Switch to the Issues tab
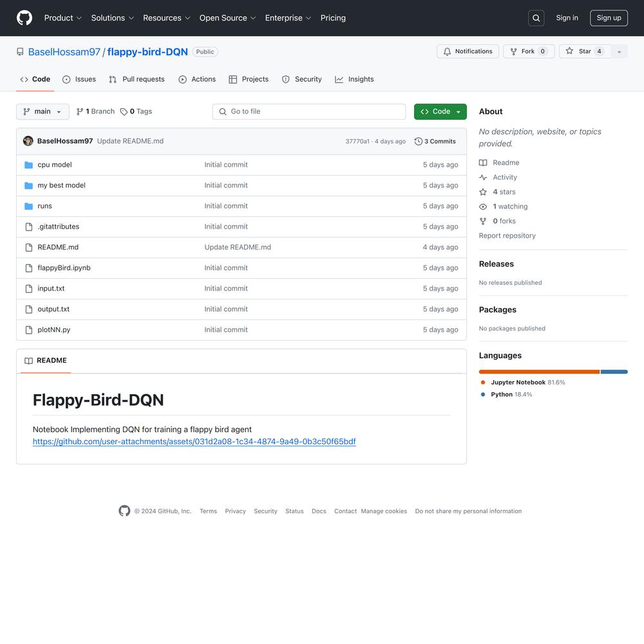This screenshot has width=644, height=644. [79, 79]
